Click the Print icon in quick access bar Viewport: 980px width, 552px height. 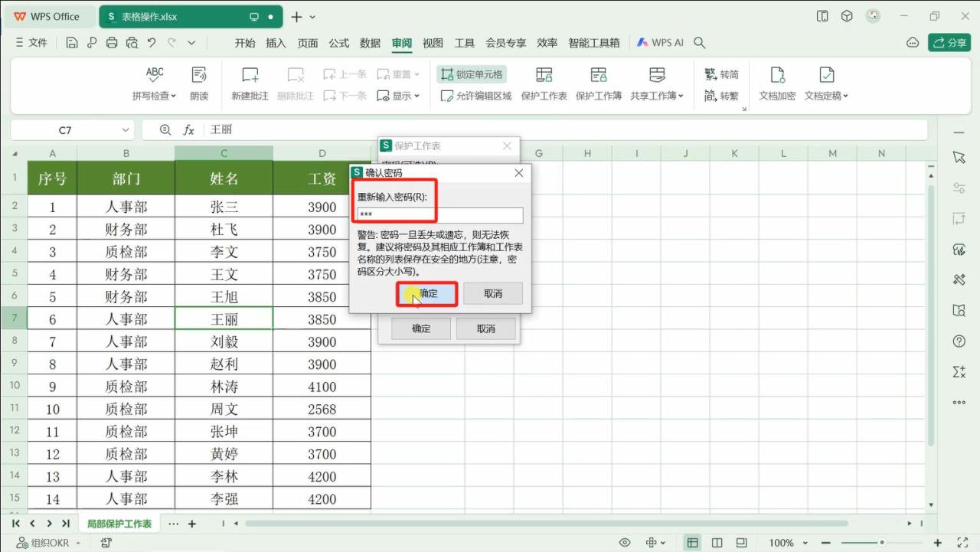point(112,43)
